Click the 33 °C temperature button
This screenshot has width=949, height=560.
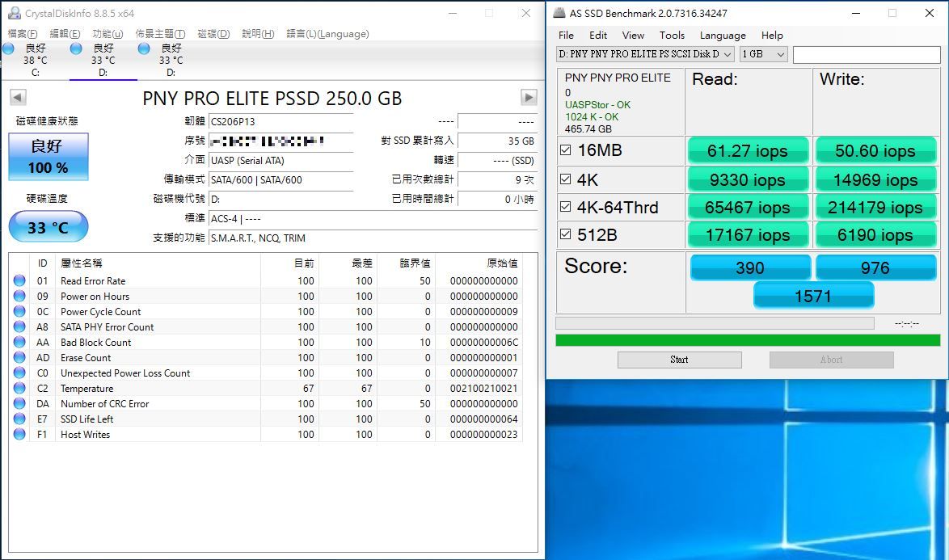point(49,227)
